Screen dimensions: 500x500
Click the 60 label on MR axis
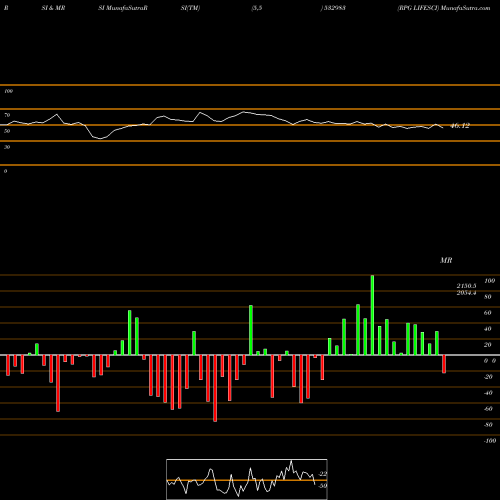pos(488,313)
